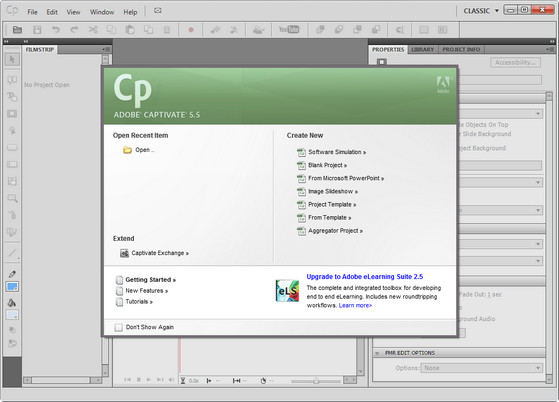Open the Window menu
This screenshot has width=559, height=402.
[102, 12]
